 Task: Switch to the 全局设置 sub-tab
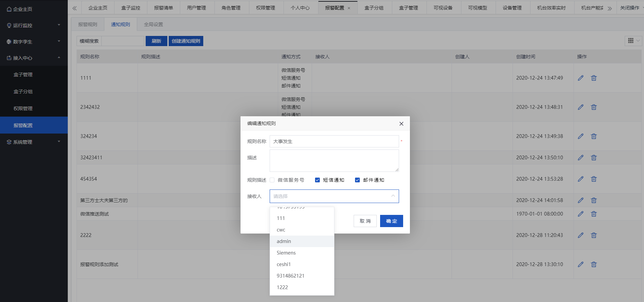tap(153, 24)
